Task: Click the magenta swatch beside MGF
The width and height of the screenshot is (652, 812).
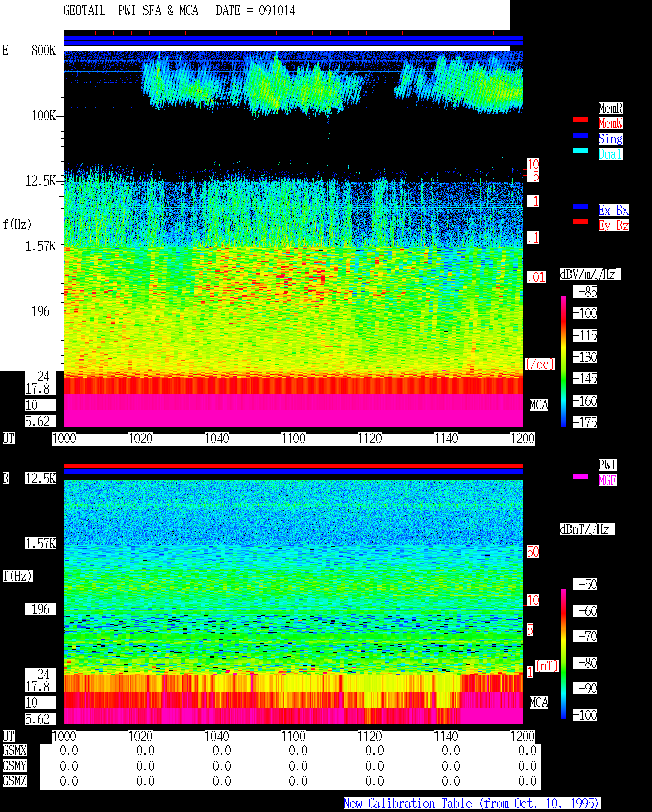Action: click(581, 477)
